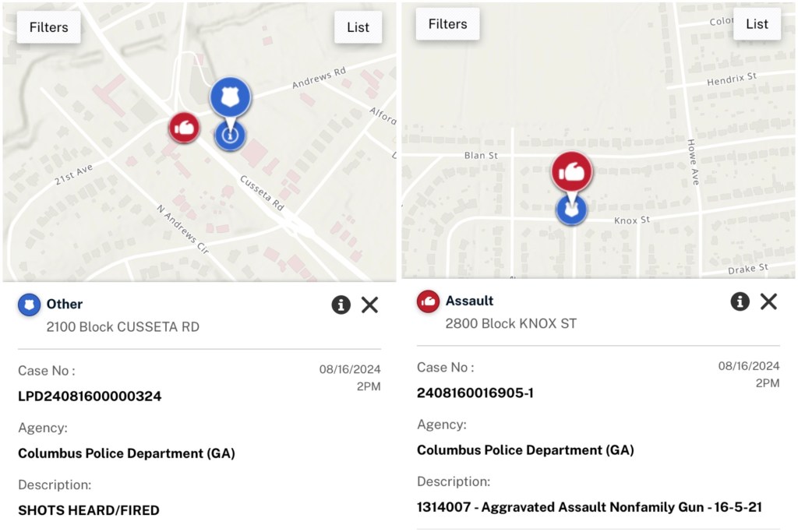Select the red assault marker near Cusseta Rd
Image resolution: width=798 pixels, height=532 pixels.
(x=184, y=128)
